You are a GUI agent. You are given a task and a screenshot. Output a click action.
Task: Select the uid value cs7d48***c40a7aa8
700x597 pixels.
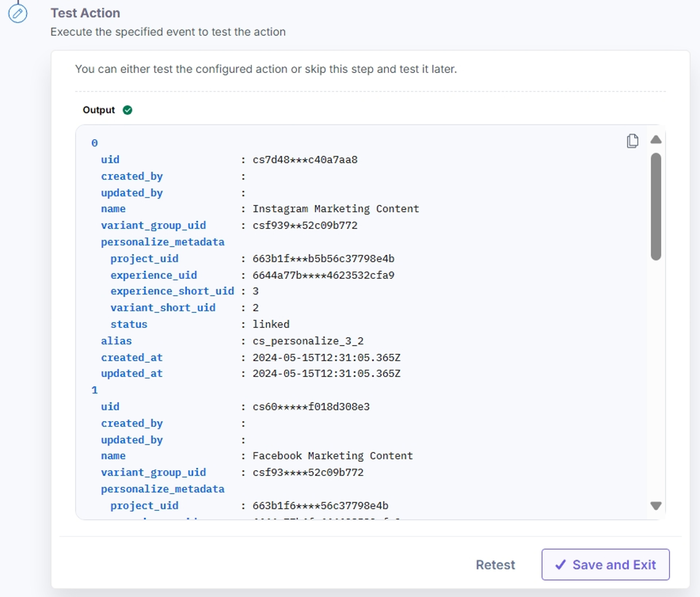point(305,160)
